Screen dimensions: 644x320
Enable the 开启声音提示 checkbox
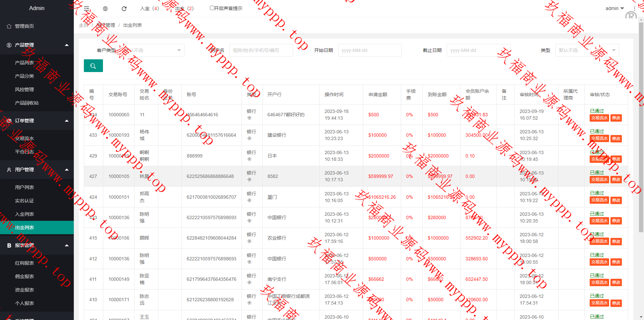point(212,8)
